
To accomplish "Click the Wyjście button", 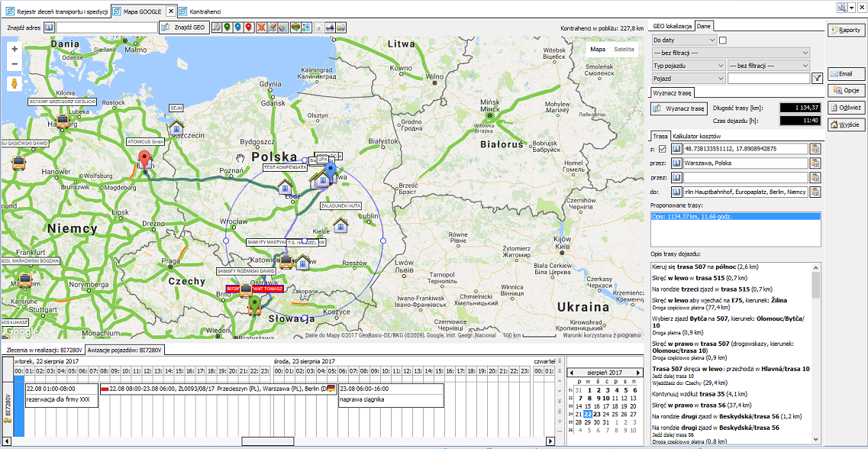I will point(845,125).
